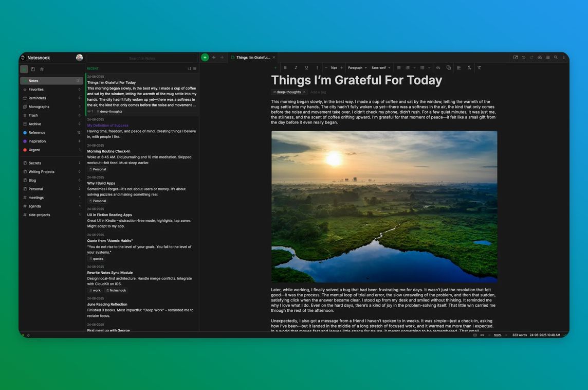
Task: Remove the deep-thoughts tag from the note
Action: (304, 92)
